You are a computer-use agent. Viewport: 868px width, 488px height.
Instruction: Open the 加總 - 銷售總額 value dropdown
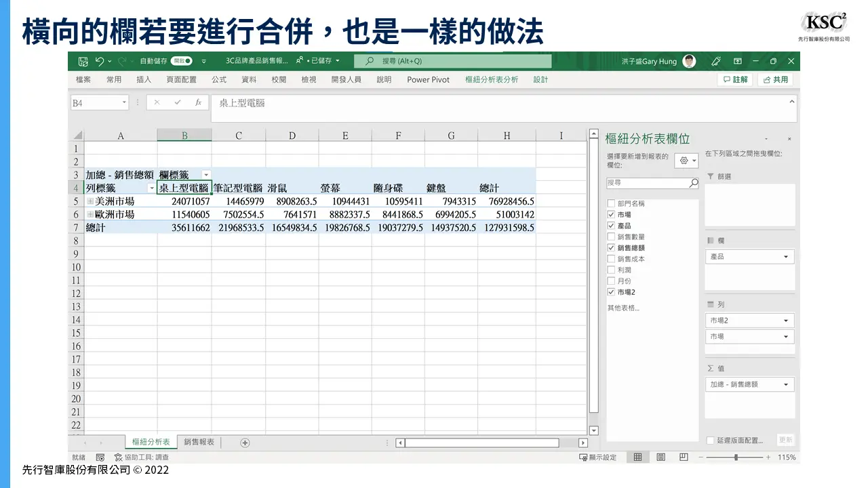[787, 384]
